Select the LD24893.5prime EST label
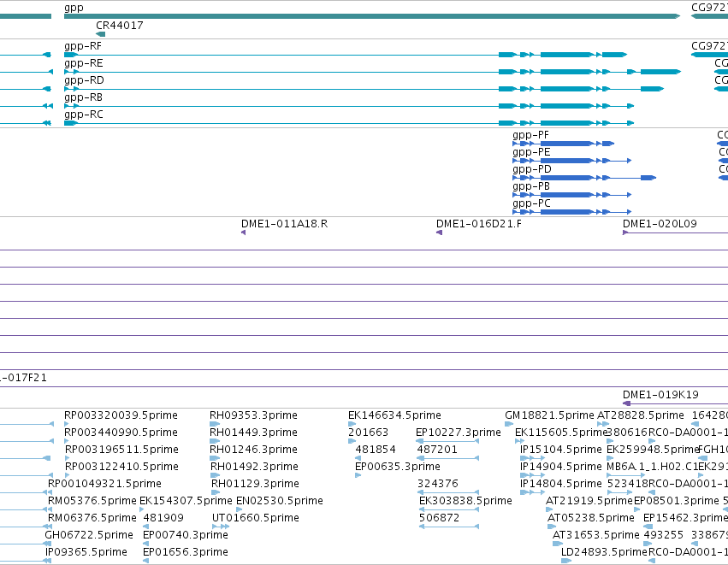This screenshot has height=565, width=728. click(x=604, y=552)
